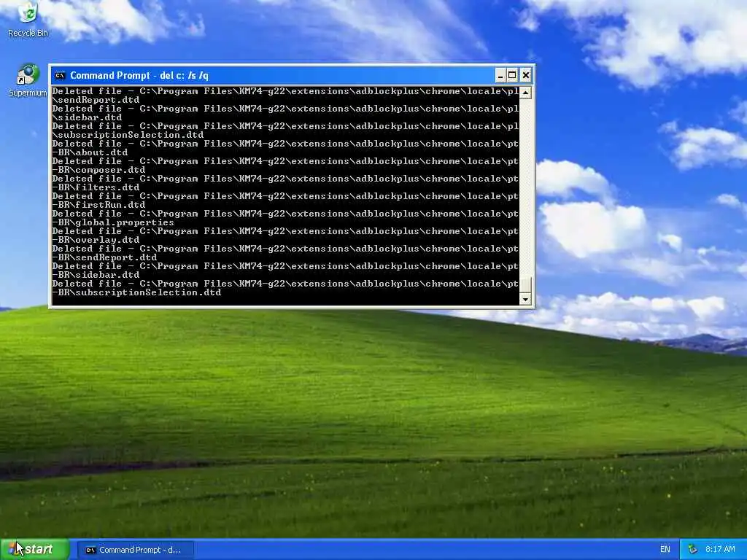Select the Supermium desktop shortcut
Image resolution: width=747 pixels, height=560 pixels.
point(28,80)
